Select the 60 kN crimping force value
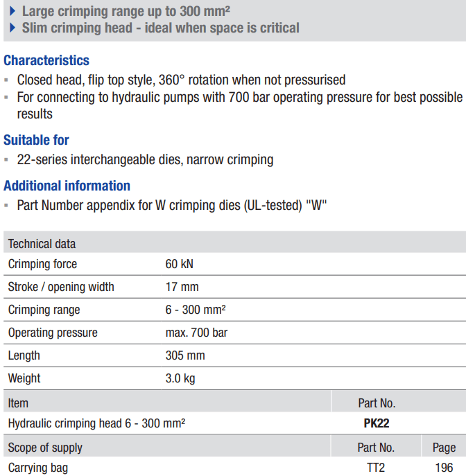The height and width of the screenshot is (476, 466). pyautogui.click(x=180, y=264)
